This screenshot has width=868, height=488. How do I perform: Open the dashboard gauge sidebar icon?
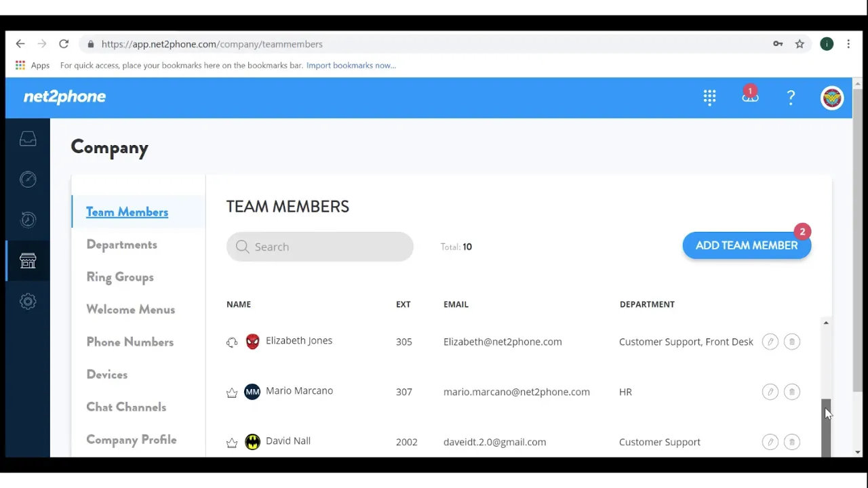click(x=28, y=180)
